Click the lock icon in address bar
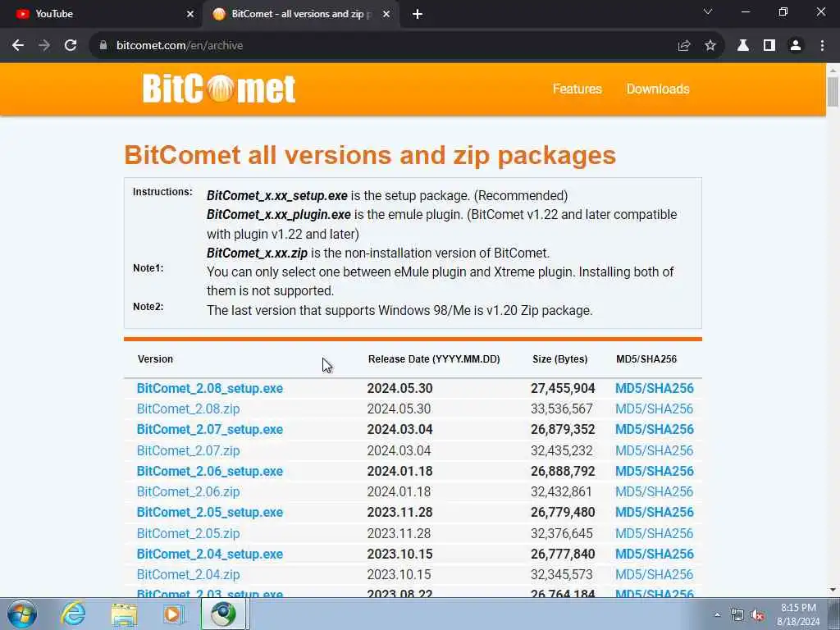 point(103,46)
